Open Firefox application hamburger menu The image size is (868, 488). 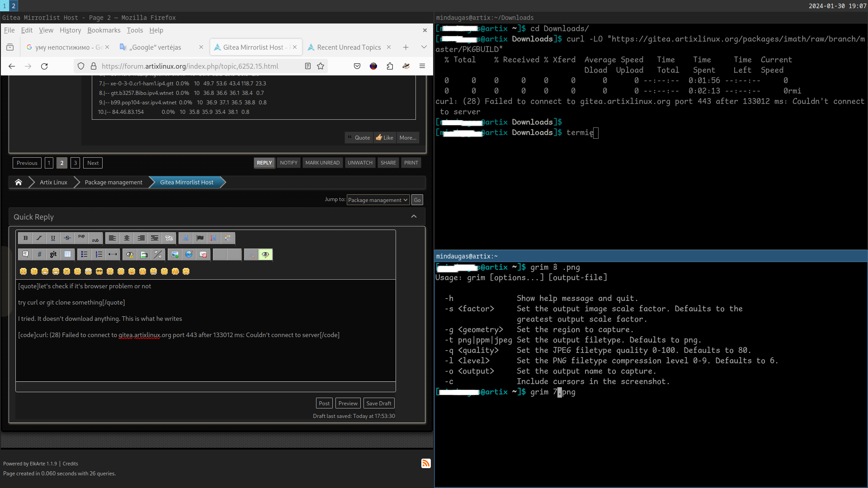(x=422, y=66)
